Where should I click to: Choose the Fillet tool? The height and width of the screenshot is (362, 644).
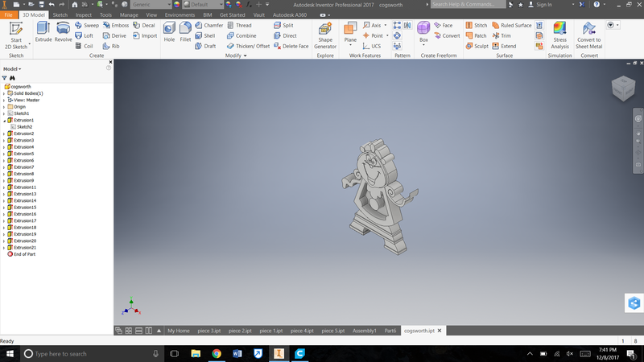(x=186, y=32)
